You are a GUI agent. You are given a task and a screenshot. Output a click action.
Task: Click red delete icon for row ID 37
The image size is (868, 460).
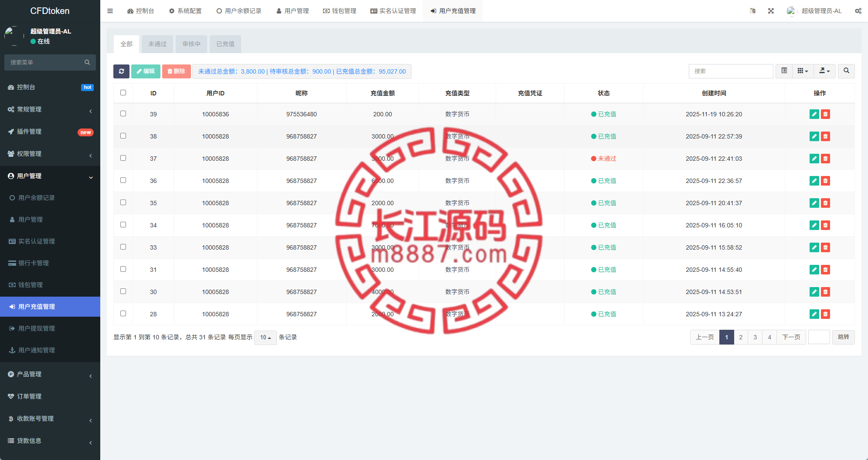click(x=825, y=159)
